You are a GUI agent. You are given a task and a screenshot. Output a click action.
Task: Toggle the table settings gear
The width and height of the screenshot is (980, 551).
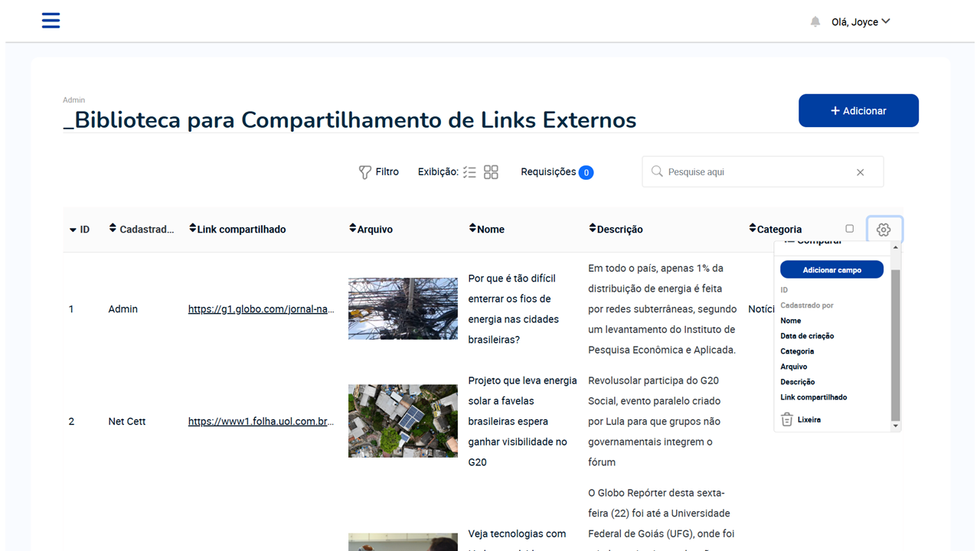884,230
